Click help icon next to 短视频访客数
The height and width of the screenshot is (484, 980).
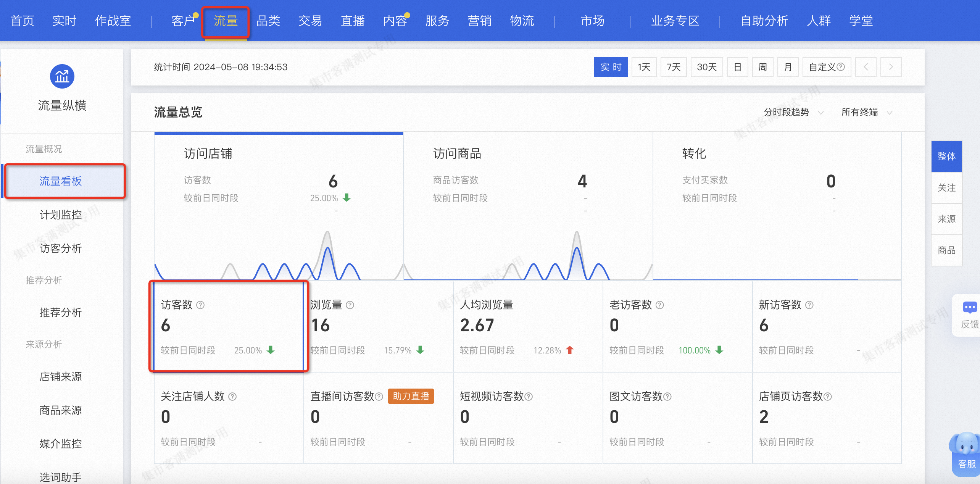point(529,397)
